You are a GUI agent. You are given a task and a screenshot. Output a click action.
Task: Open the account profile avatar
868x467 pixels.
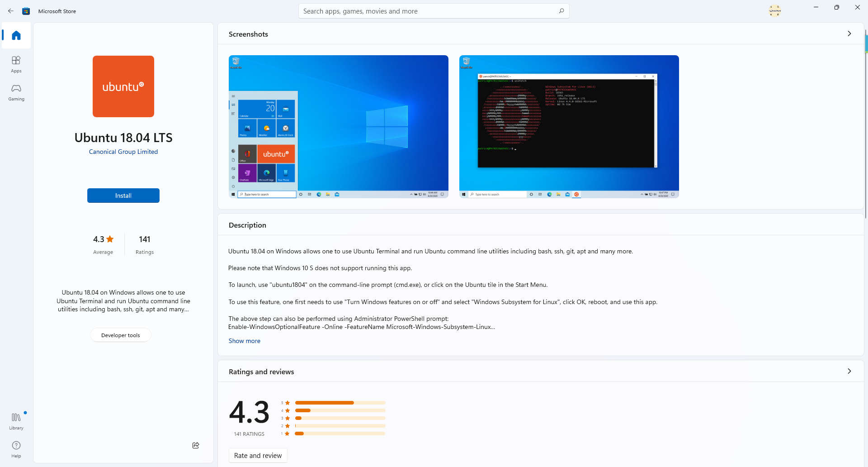coord(775,10)
